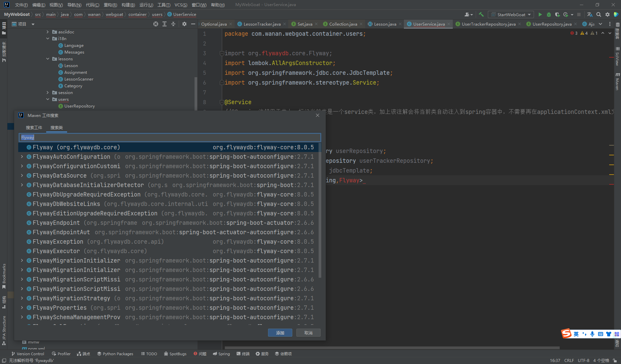Select LessonScanner in project tree

pos(79,79)
